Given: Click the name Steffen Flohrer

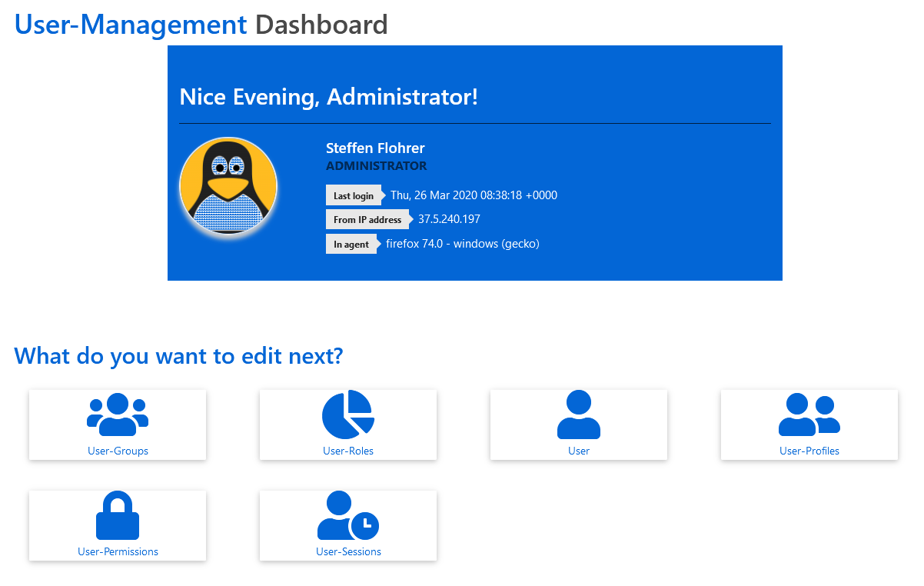Looking at the screenshot, I should pos(375,148).
